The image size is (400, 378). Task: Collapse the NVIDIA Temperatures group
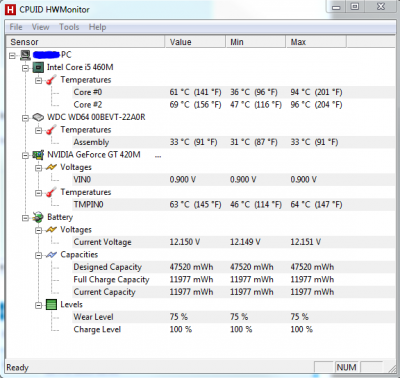pos(39,193)
